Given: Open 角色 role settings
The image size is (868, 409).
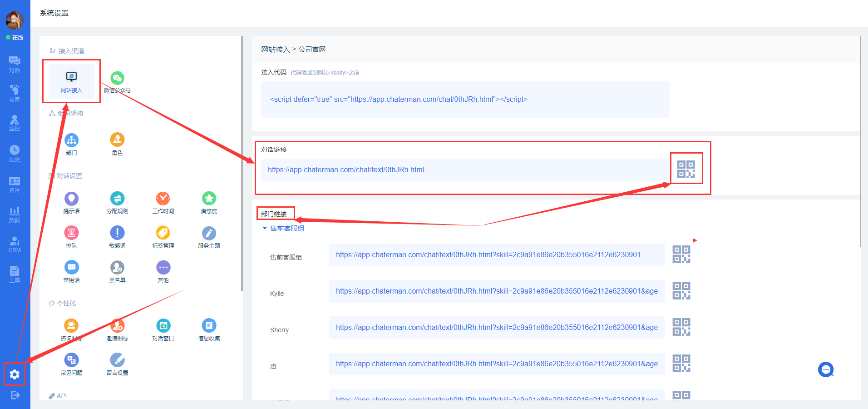Looking at the screenshot, I should click(117, 145).
